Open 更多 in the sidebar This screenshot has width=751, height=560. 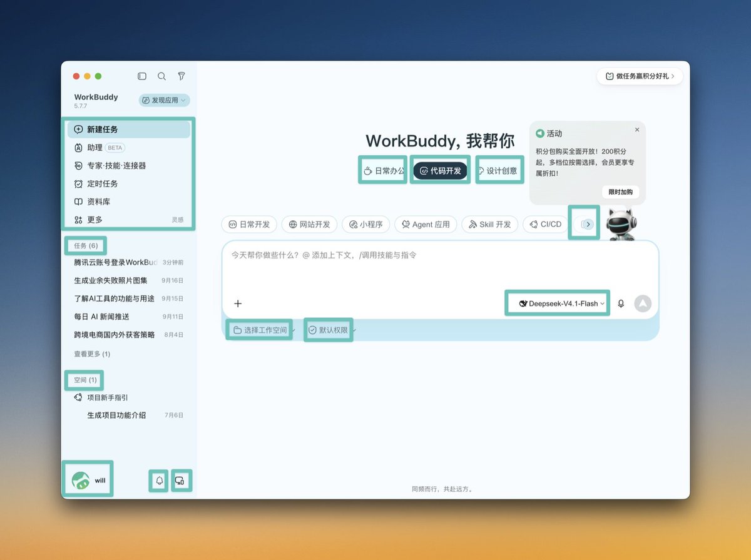click(129, 220)
